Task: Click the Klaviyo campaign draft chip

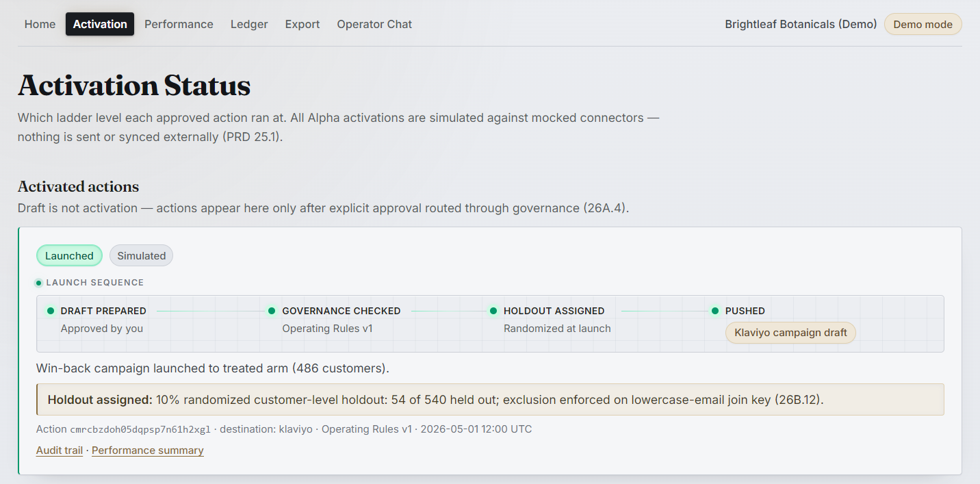Action: (x=790, y=333)
